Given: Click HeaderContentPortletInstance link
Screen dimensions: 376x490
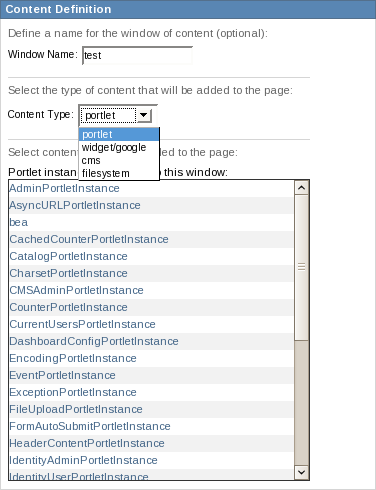Looking at the screenshot, I should 87,443.
